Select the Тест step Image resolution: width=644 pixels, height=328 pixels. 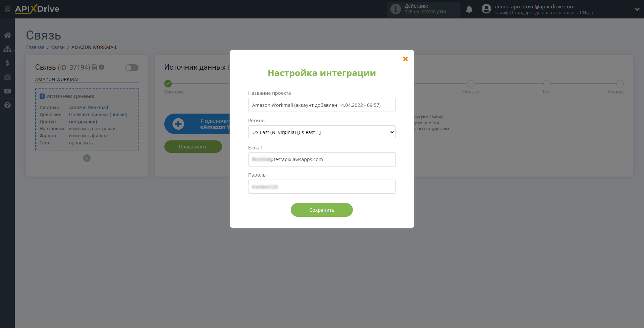point(547,84)
